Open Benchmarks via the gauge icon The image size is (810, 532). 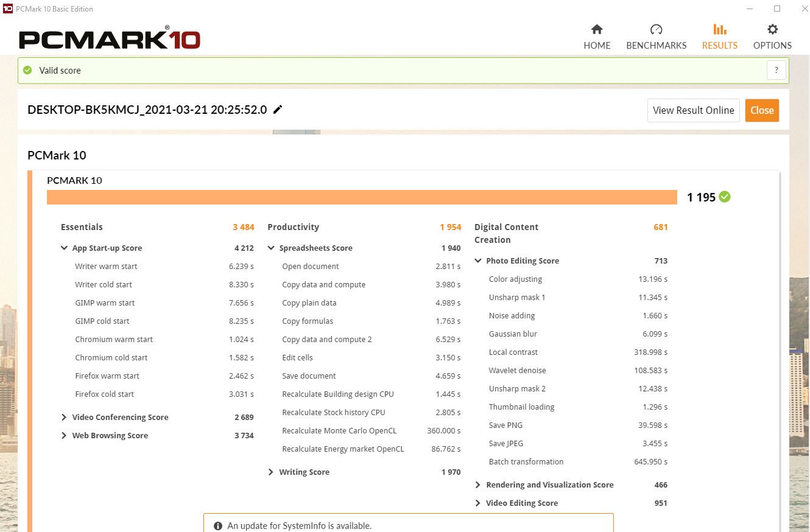click(x=656, y=30)
